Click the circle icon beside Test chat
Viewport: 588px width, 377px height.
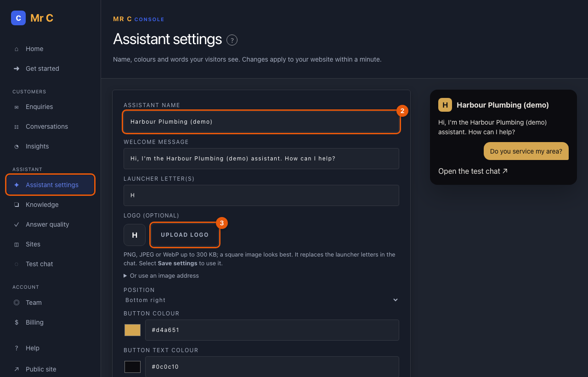tap(17, 264)
